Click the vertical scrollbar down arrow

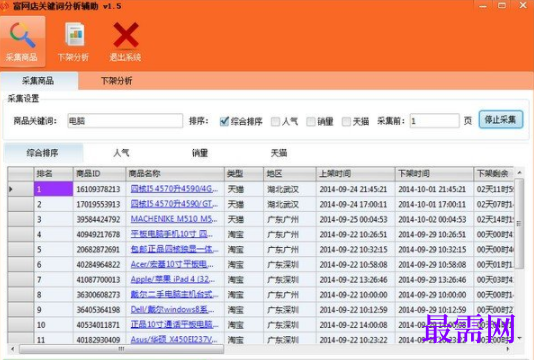[519, 338]
